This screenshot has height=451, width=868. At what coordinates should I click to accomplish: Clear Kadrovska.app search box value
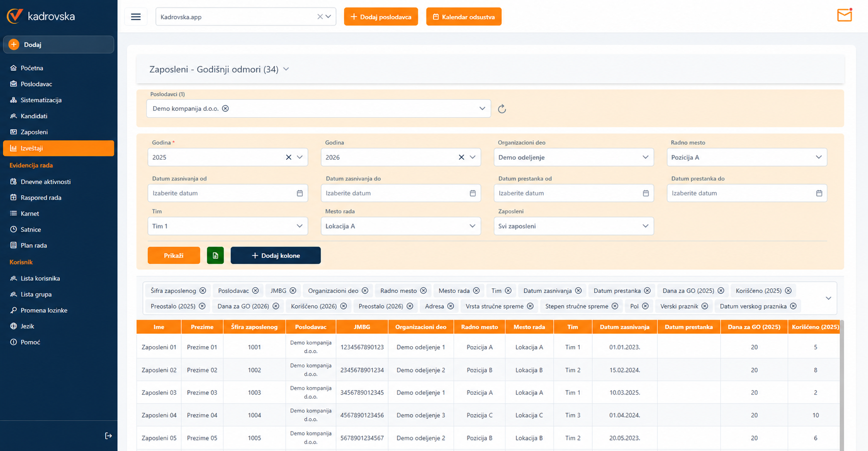(x=320, y=17)
